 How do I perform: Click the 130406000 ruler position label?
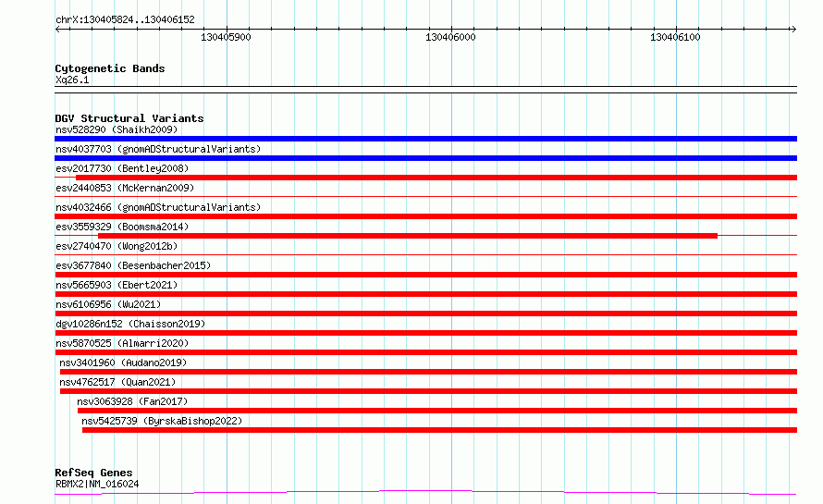pos(450,37)
